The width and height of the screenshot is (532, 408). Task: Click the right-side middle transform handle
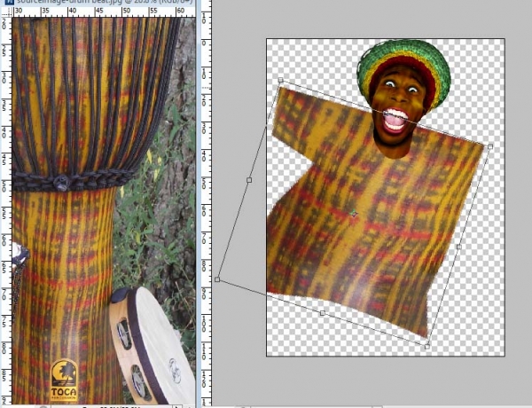[x=459, y=247]
